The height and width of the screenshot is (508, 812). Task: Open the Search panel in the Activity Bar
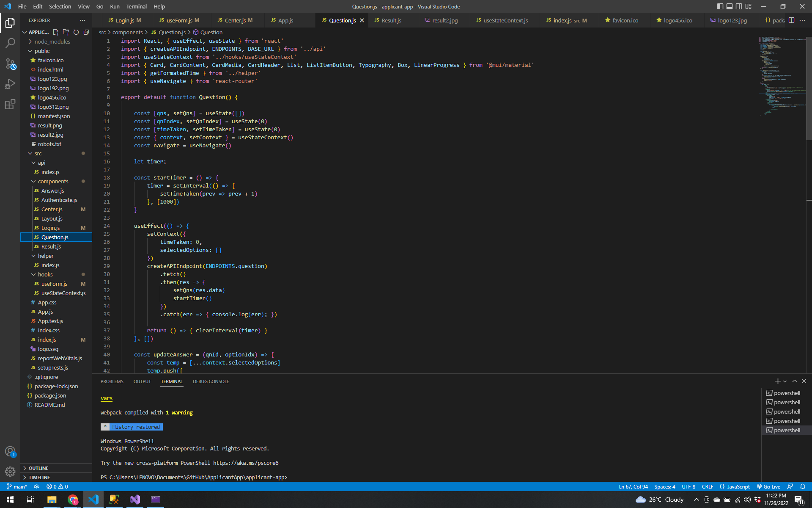click(x=10, y=42)
